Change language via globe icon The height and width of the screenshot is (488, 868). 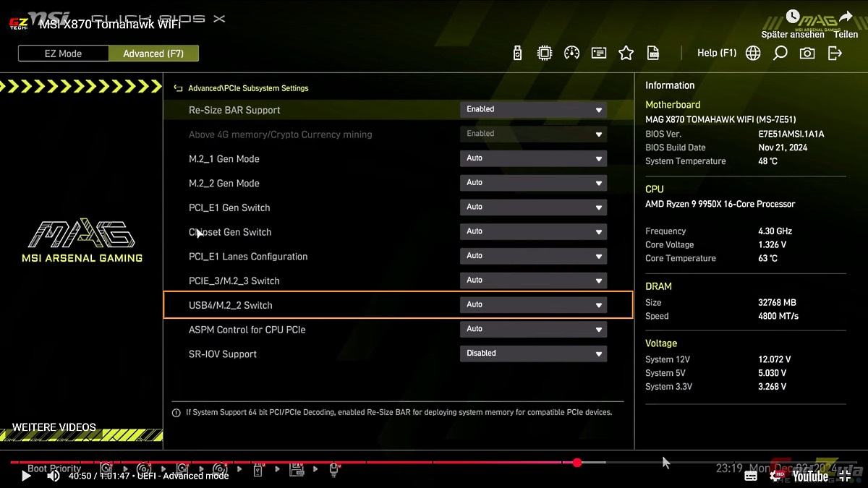[753, 53]
